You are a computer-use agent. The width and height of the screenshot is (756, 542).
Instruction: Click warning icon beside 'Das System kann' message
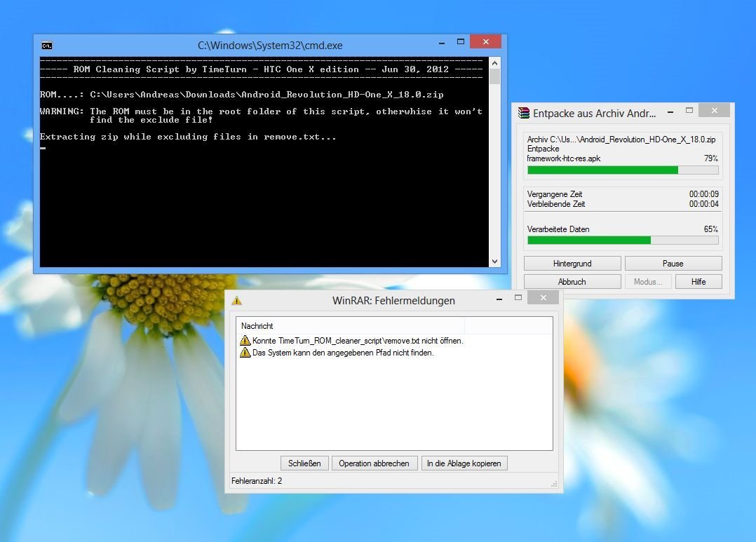click(245, 353)
